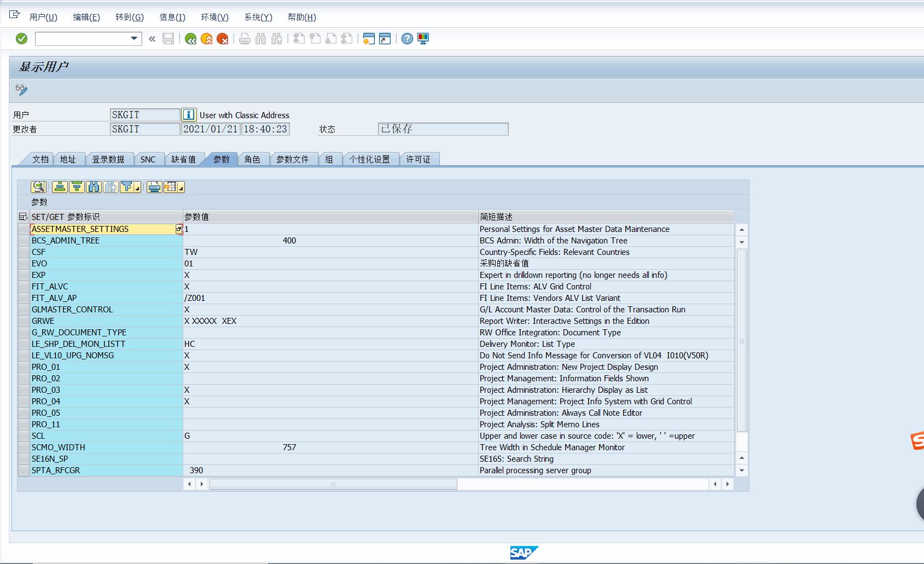924x564 pixels.
Task: Open a new session with the window icon
Action: 369,38
